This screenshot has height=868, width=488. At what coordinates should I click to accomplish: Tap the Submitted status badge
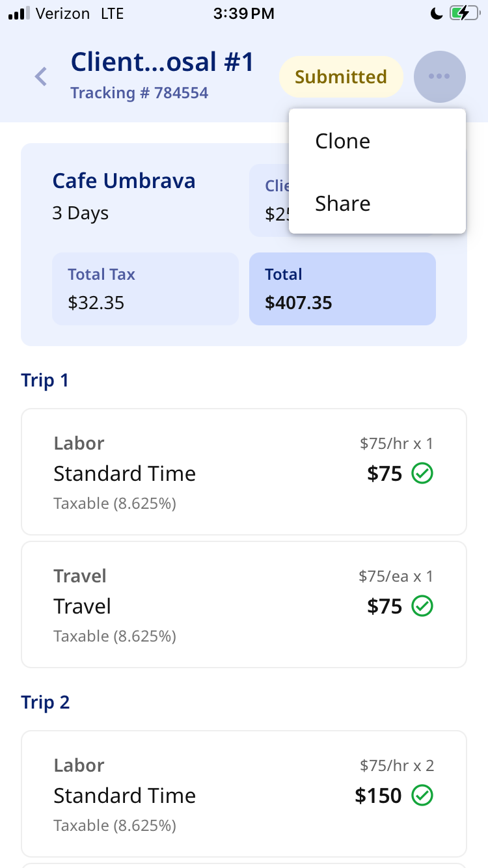pos(341,77)
